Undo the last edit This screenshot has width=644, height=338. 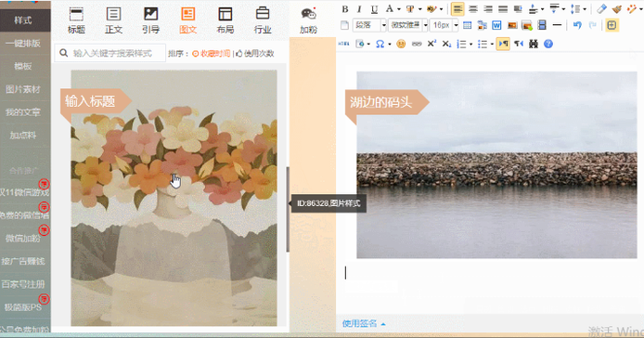pos(577,25)
